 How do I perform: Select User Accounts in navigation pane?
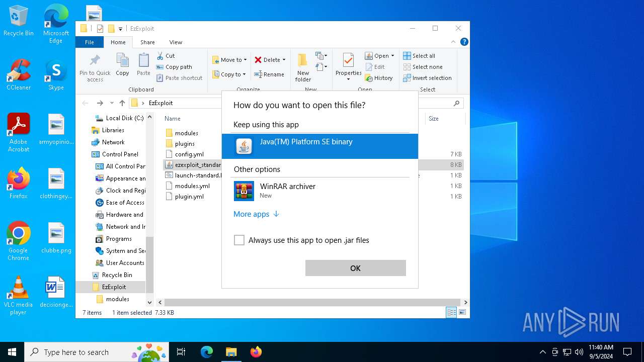tap(125, 263)
